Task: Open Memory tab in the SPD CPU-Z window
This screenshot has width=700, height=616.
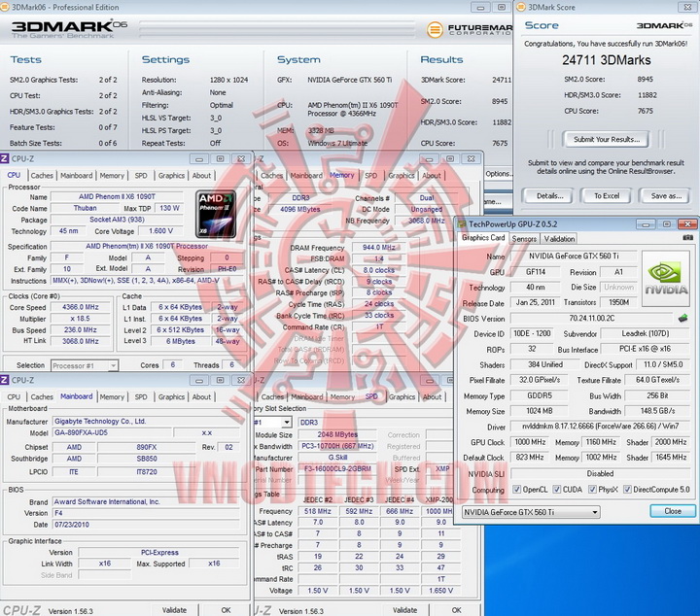Action: click(342, 396)
